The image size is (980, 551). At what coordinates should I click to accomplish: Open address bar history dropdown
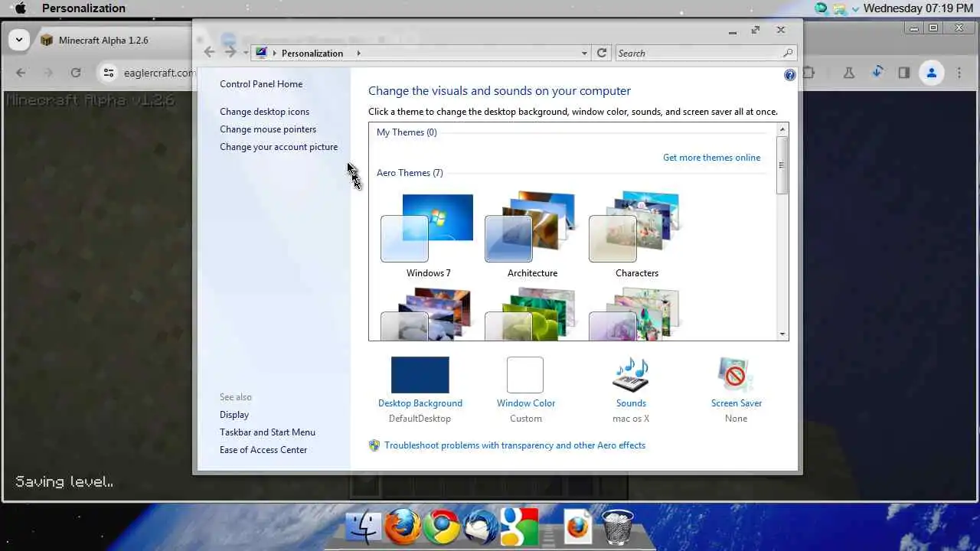click(x=584, y=53)
